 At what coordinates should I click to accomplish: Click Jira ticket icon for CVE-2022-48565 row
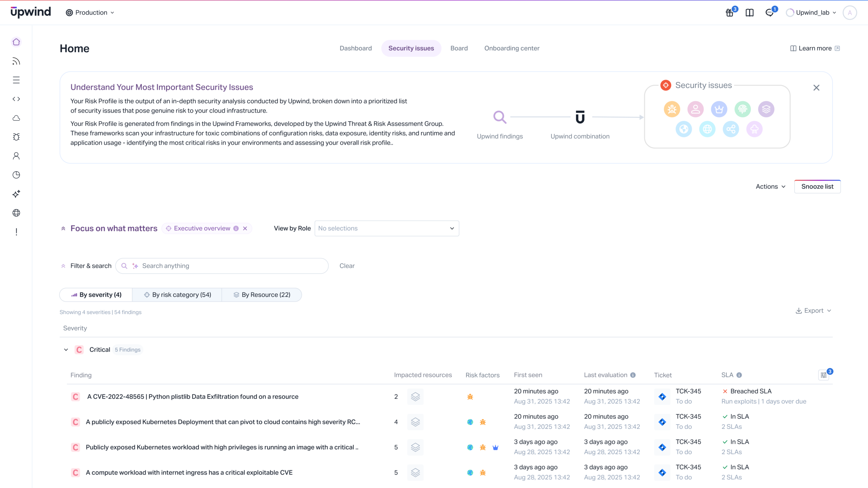[x=662, y=396]
